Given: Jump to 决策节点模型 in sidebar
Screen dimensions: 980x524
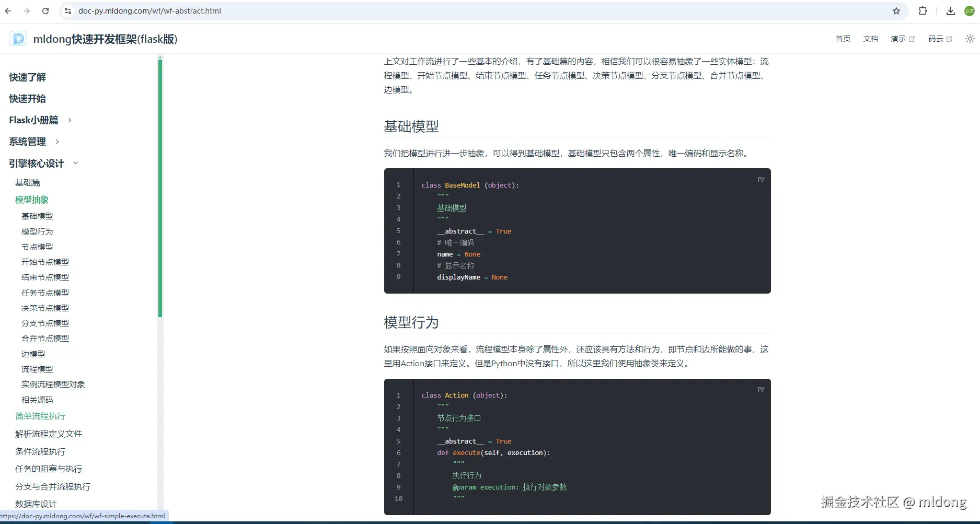Looking at the screenshot, I should coord(45,308).
